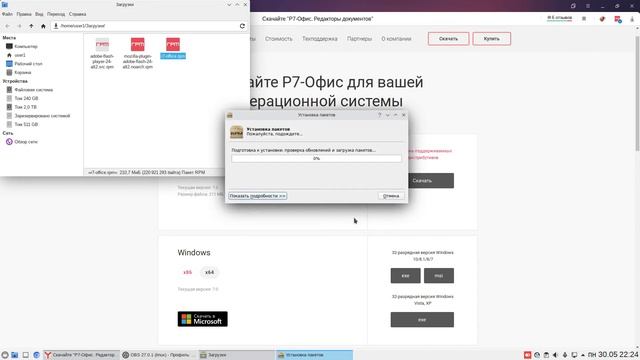The height and width of the screenshot is (360, 640).
Task: Click the 0% installation progress bar
Action: (x=316, y=158)
